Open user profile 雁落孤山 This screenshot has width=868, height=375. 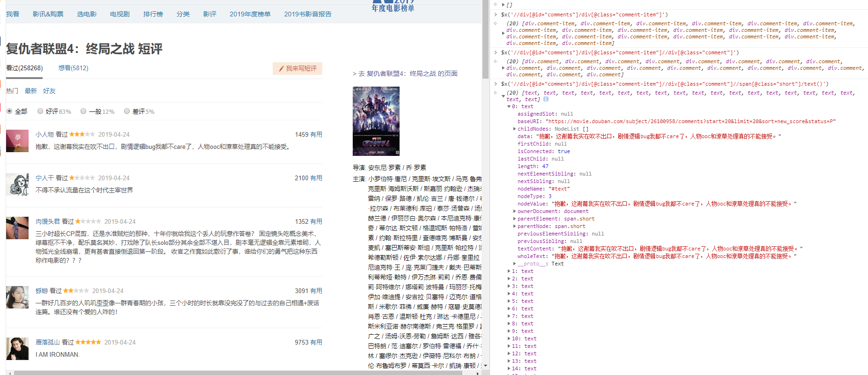click(48, 342)
